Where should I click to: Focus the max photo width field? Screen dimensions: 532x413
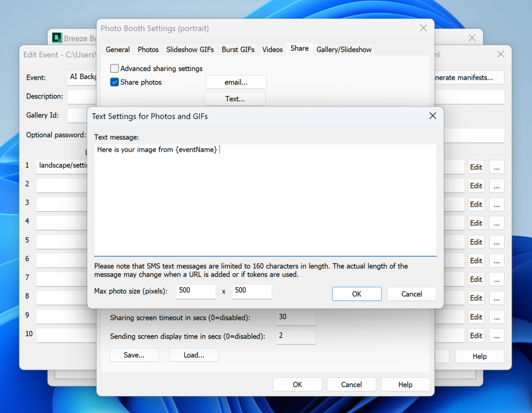(x=196, y=291)
